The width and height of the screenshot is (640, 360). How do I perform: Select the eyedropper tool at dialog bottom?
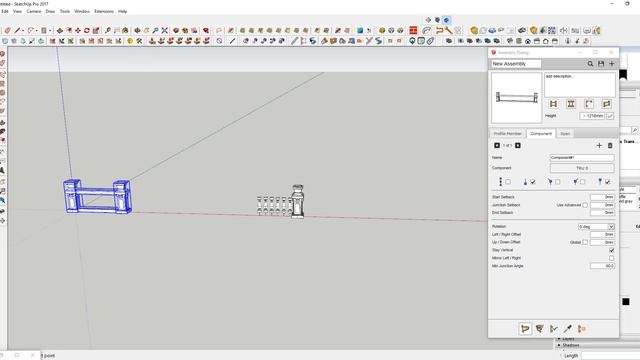pyautogui.click(x=568, y=329)
